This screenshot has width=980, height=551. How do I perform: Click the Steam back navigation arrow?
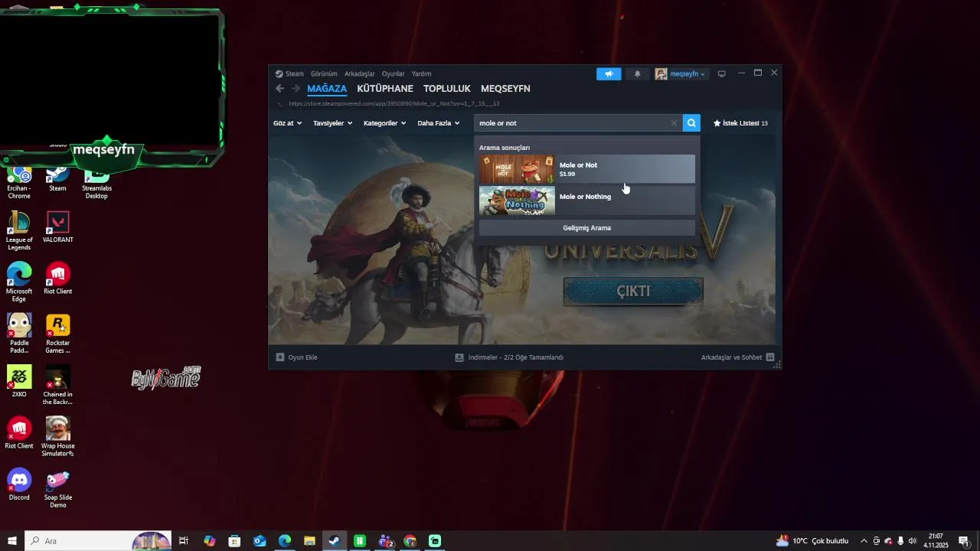[279, 89]
